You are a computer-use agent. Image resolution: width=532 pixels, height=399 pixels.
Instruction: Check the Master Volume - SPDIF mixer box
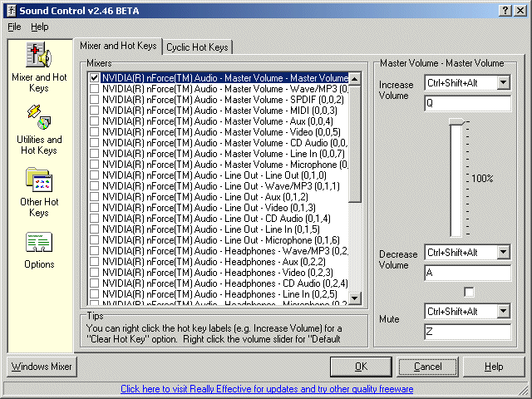94,100
